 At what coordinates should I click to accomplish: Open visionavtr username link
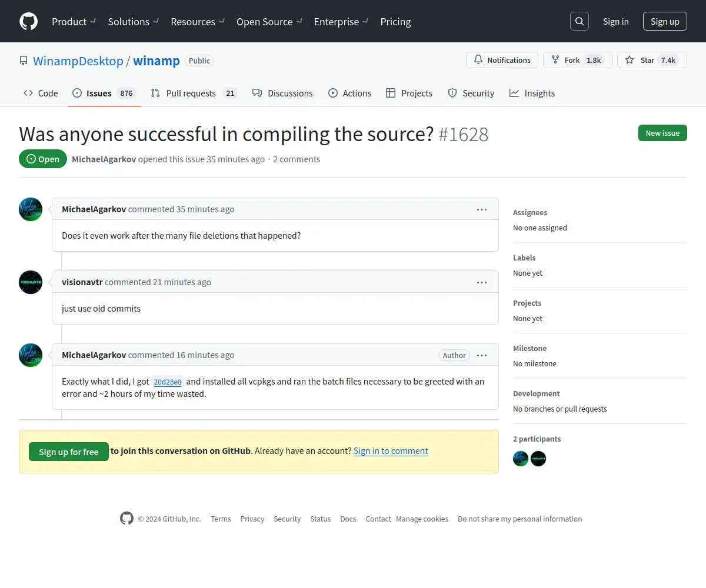(82, 282)
